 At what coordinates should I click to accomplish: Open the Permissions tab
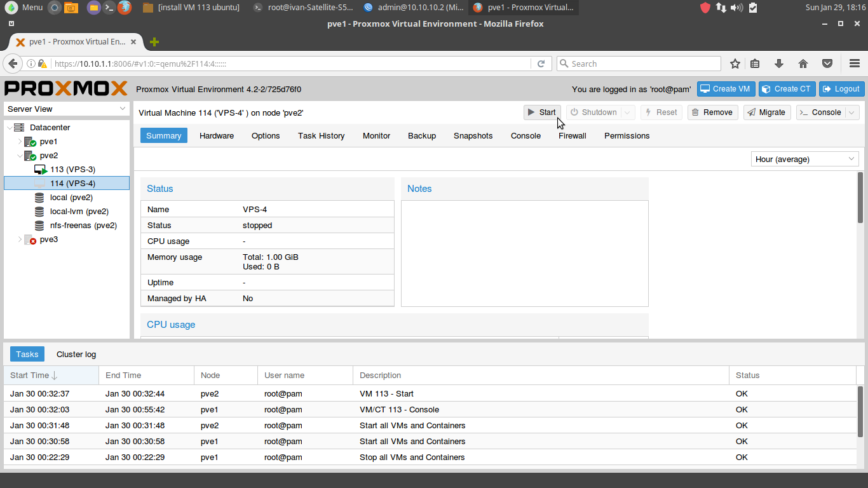[x=627, y=135]
